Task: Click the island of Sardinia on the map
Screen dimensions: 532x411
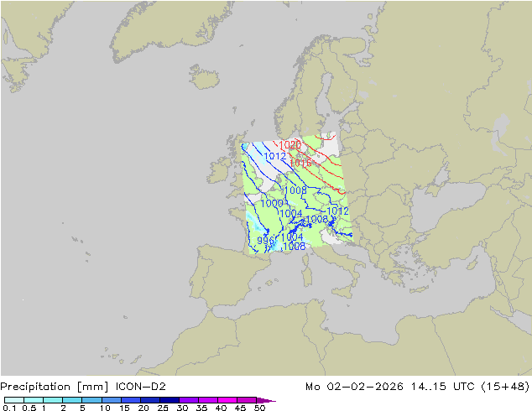Action: click(x=307, y=276)
